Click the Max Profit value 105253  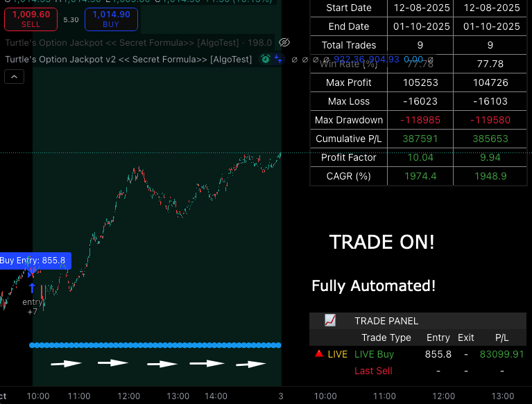pyautogui.click(x=420, y=82)
